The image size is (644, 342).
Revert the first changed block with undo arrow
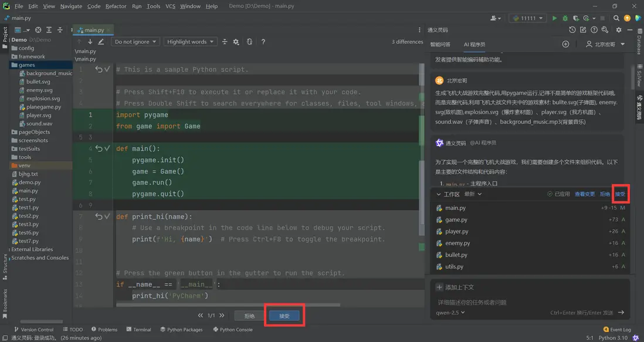pyautogui.click(x=99, y=69)
